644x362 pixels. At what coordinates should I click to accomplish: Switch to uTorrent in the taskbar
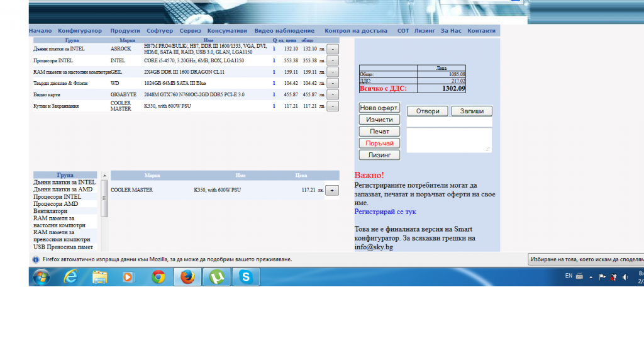(216, 276)
